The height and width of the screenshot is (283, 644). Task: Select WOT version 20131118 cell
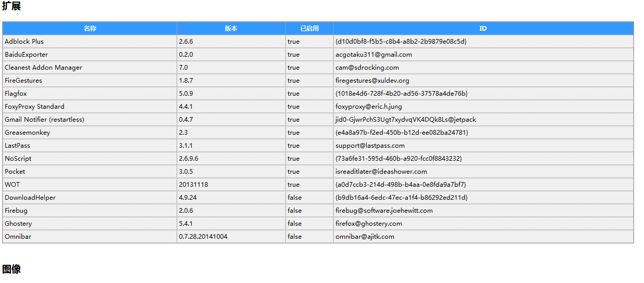(231, 185)
